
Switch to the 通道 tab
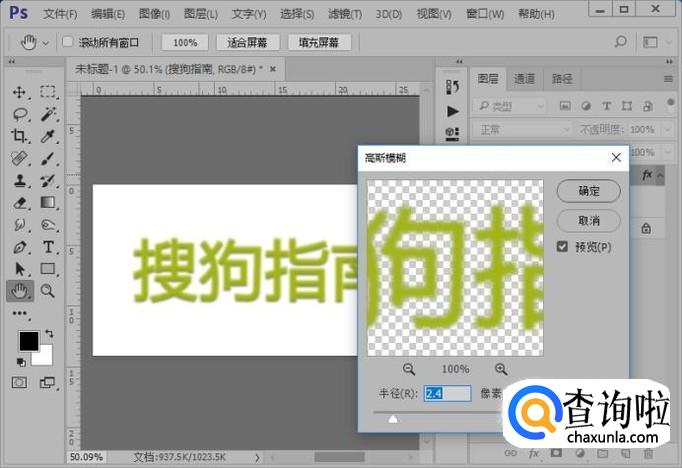click(x=524, y=79)
